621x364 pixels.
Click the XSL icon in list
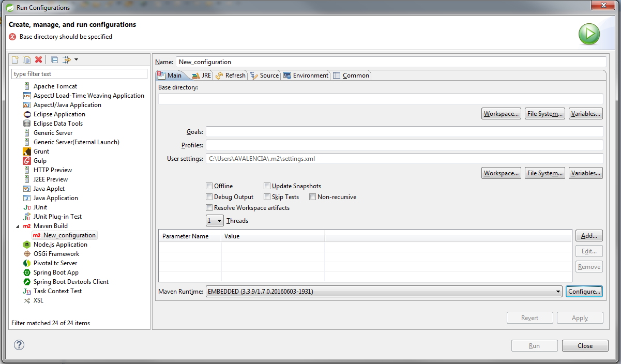coord(27,300)
